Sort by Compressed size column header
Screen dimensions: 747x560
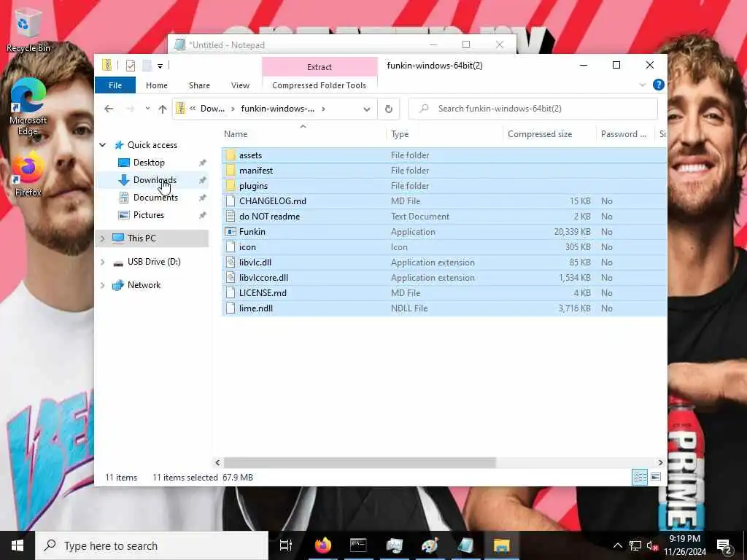pyautogui.click(x=549, y=134)
